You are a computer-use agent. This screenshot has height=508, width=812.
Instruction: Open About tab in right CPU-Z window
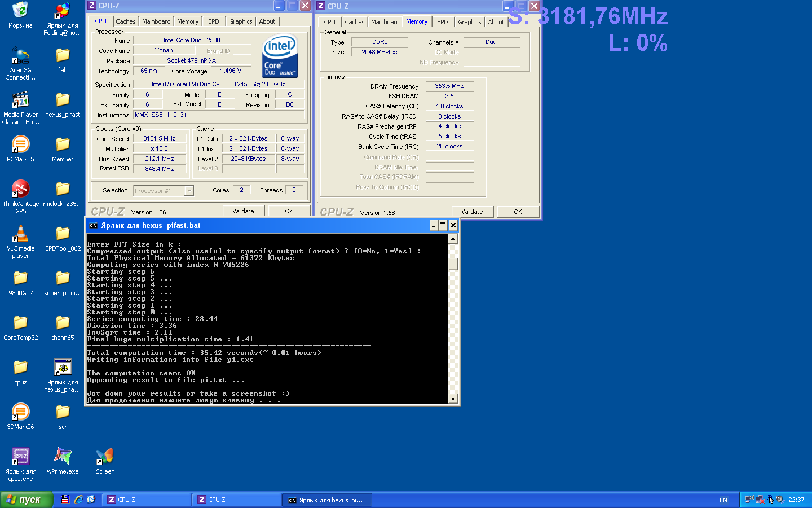(496, 22)
